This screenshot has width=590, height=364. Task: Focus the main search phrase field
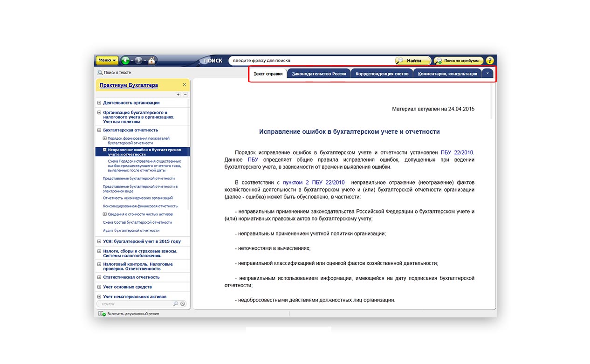pyautogui.click(x=311, y=61)
